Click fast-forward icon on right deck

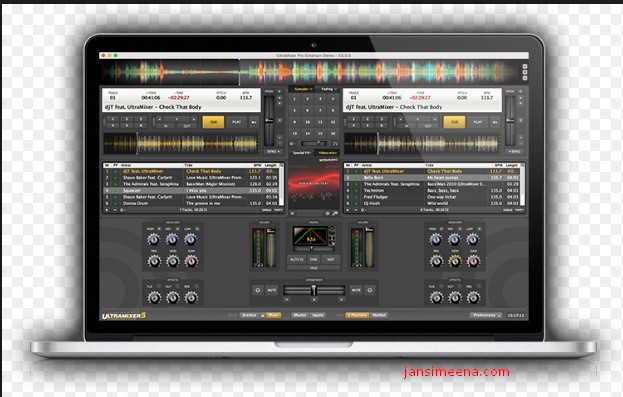495,122
